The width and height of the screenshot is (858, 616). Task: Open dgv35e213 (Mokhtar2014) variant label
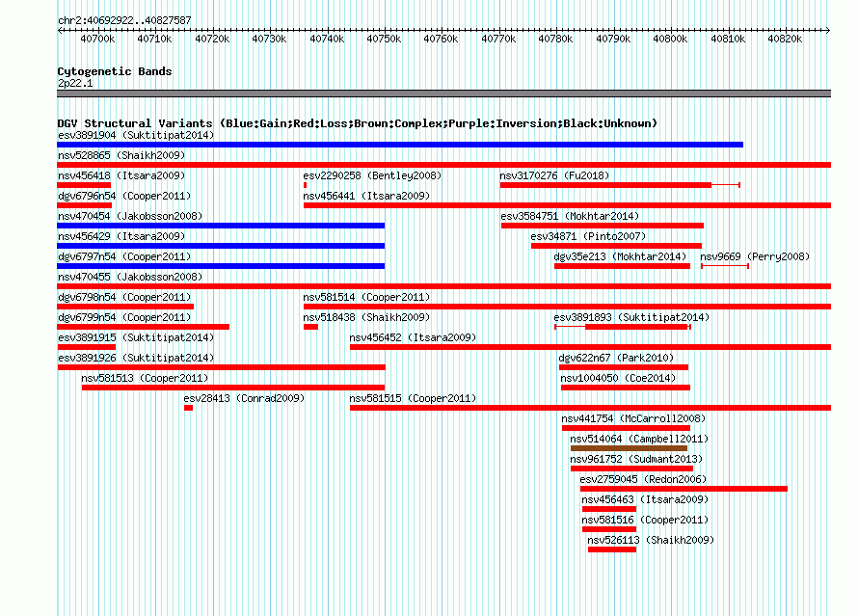click(620, 256)
